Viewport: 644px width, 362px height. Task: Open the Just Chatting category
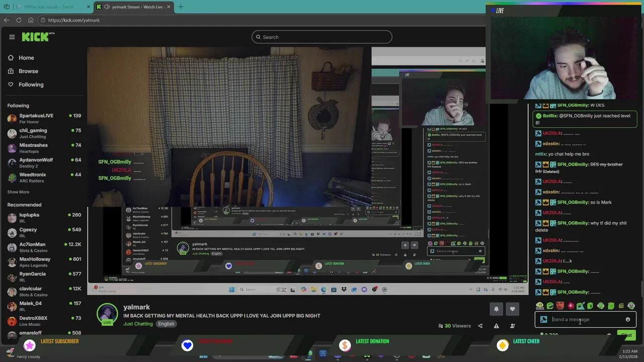pos(138,324)
